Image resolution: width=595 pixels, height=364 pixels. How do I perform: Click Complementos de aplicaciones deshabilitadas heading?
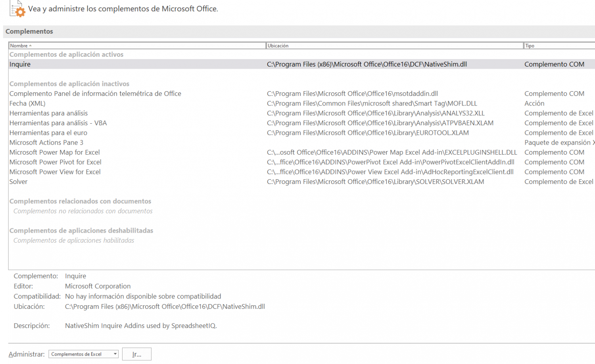tap(81, 230)
